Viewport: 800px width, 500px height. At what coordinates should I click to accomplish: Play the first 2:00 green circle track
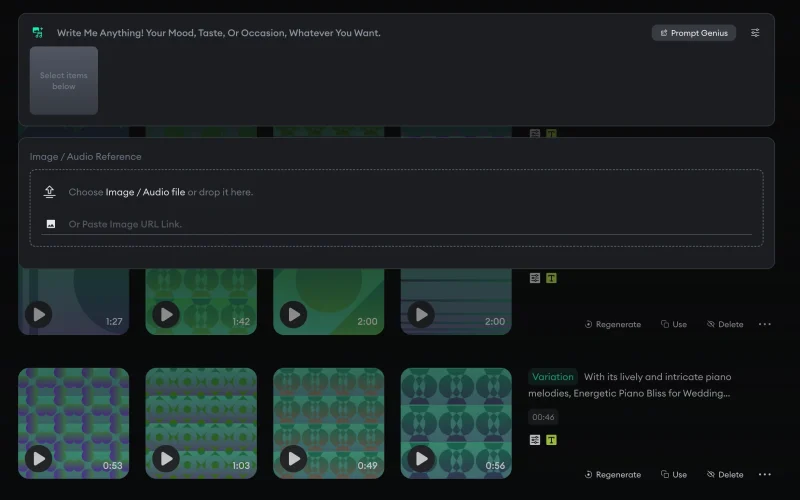(294, 314)
